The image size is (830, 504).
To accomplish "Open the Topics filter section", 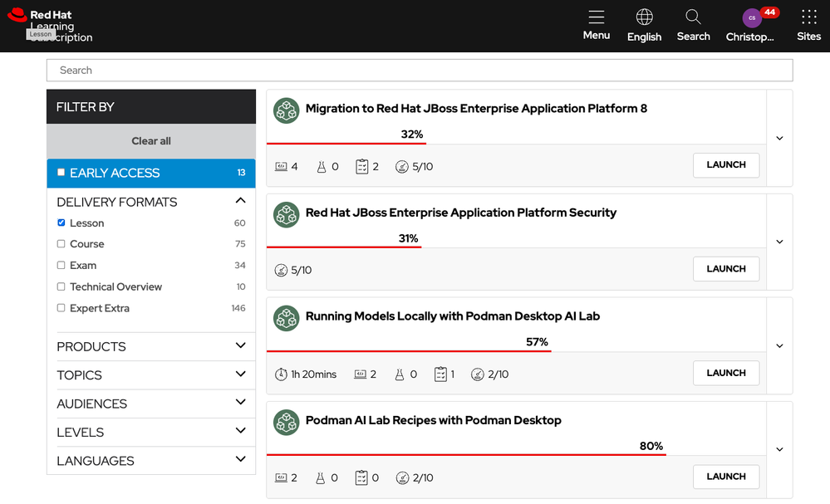I will (240, 374).
